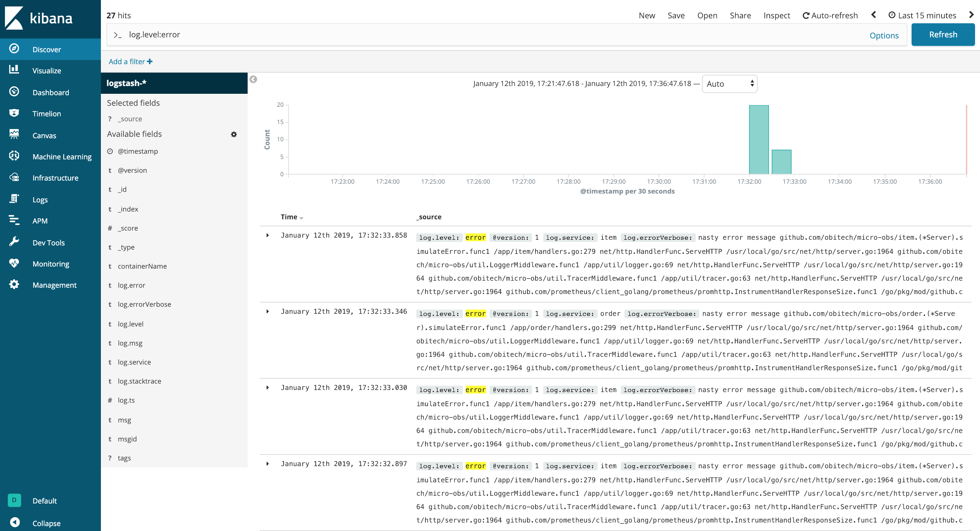This screenshot has height=531, width=980.
Task: Collapse the field list with arrow icon
Action: 253,79
